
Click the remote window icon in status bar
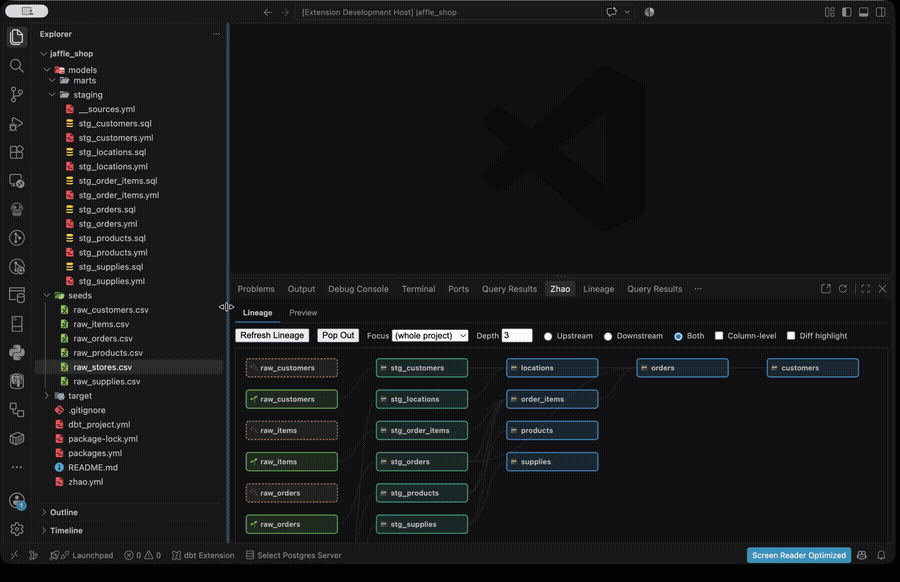click(x=14, y=555)
